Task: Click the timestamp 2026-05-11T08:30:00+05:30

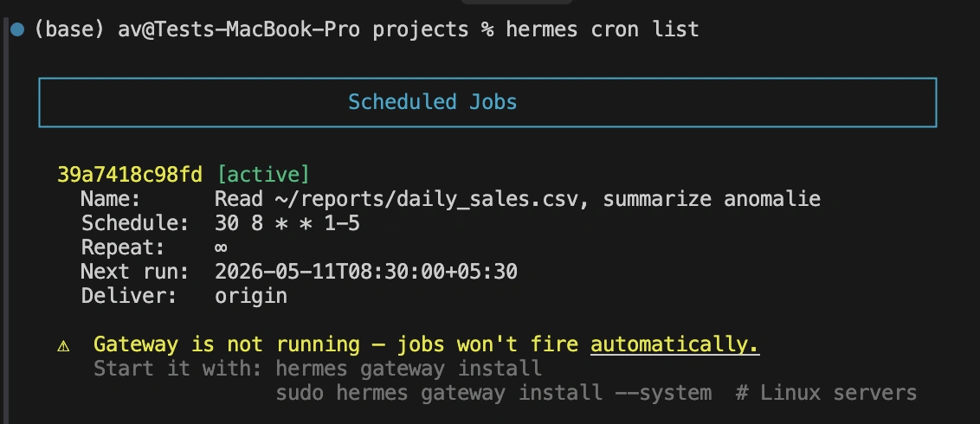Action: (x=366, y=272)
